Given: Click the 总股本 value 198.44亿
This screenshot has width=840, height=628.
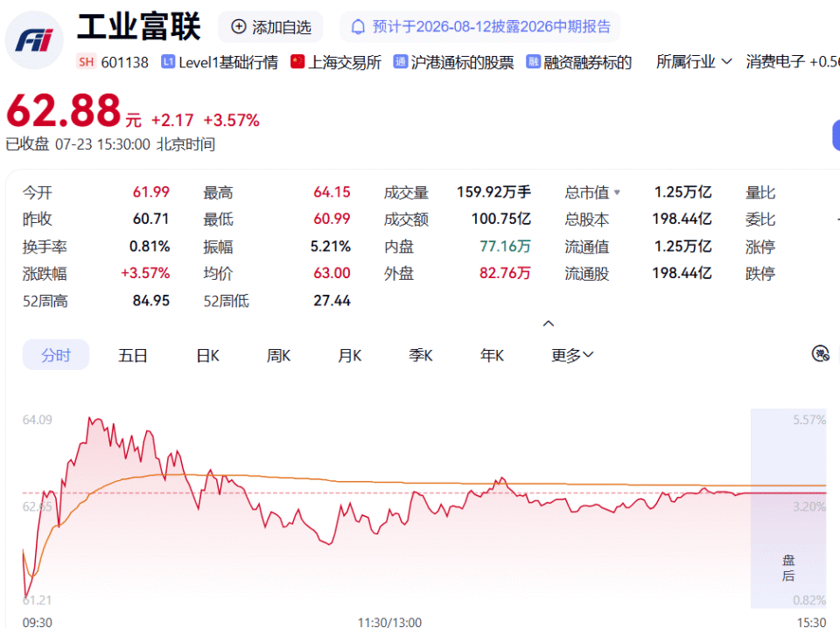Looking at the screenshot, I should tap(682, 219).
